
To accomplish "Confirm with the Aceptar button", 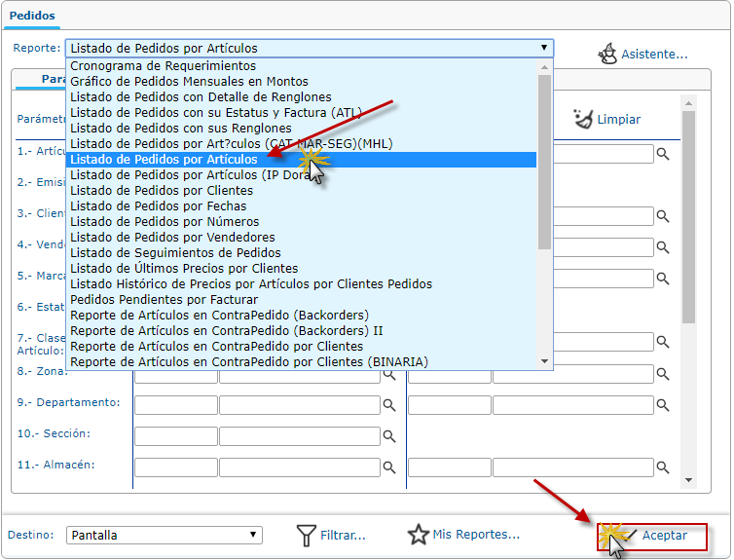I will click(x=652, y=536).
